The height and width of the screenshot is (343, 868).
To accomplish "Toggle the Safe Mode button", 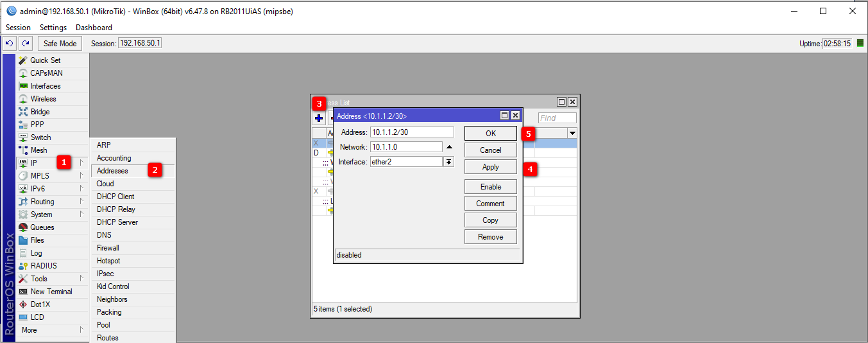I will 60,44.
